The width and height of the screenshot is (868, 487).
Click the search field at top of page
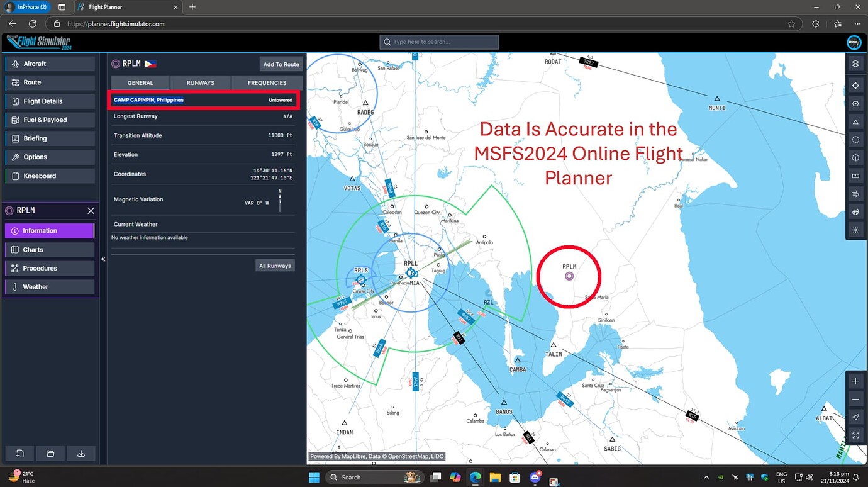[x=438, y=42]
